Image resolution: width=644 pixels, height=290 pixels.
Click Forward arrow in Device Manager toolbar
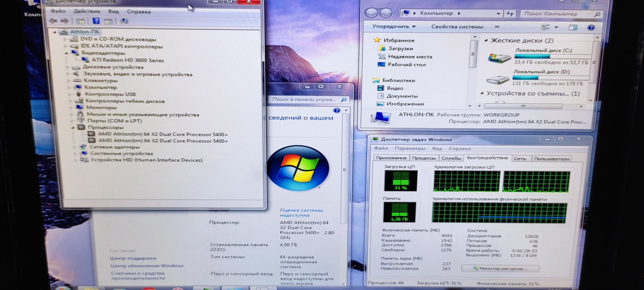point(65,21)
